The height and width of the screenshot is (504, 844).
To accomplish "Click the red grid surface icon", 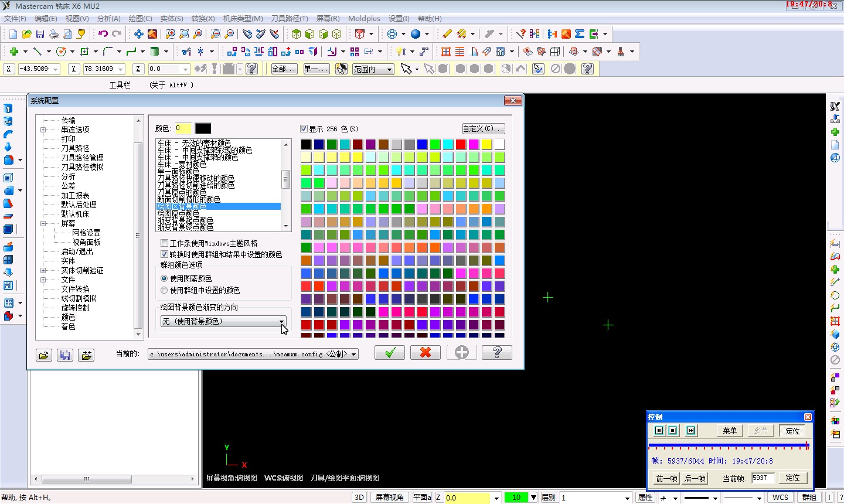I will point(446,52).
